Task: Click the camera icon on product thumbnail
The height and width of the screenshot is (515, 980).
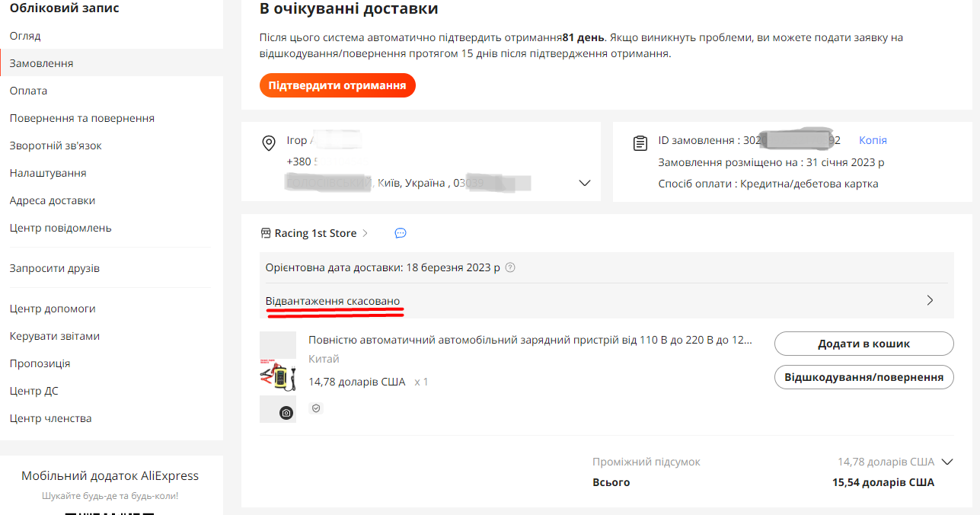Action: [x=286, y=413]
